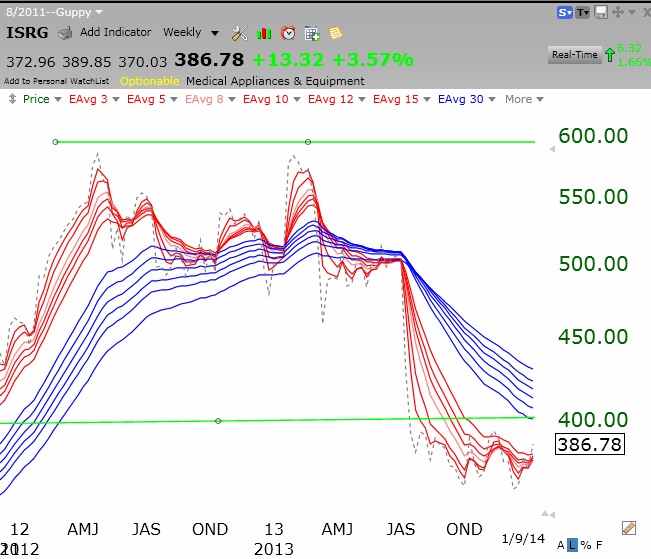Screen dimensions: 651x559
Task: Click the 550.00 price scale label
Action: click(593, 196)
